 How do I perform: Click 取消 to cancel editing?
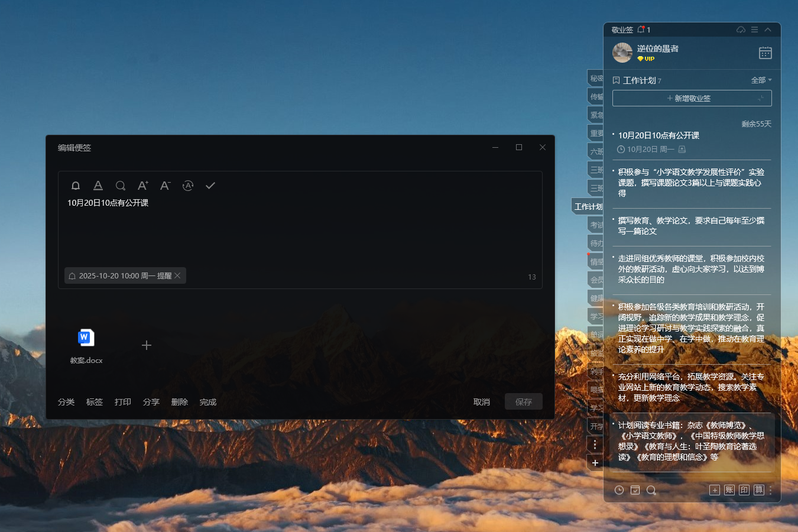(482, 402)
